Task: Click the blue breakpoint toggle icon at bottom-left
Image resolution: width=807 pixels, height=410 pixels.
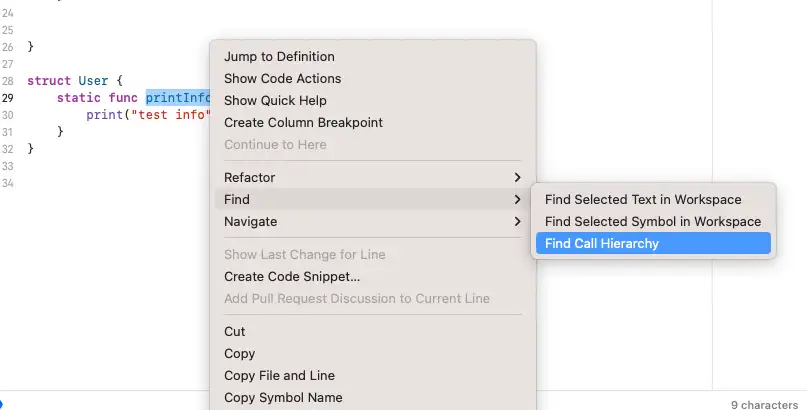Action: pyautogui.click(x=2, y=404)
